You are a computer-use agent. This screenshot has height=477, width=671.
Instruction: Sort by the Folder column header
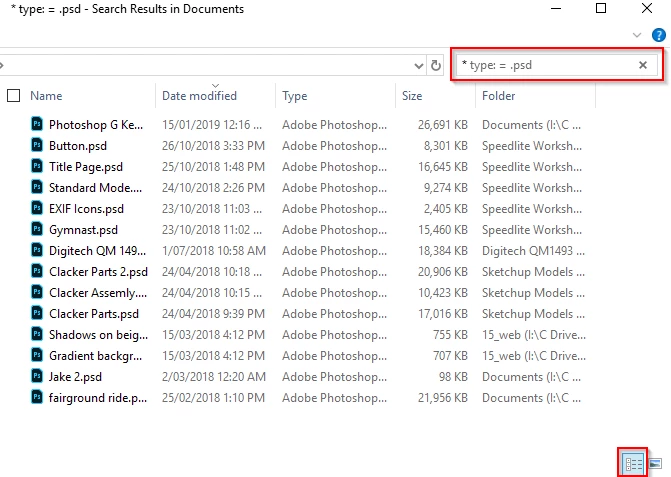click(498, 96)
